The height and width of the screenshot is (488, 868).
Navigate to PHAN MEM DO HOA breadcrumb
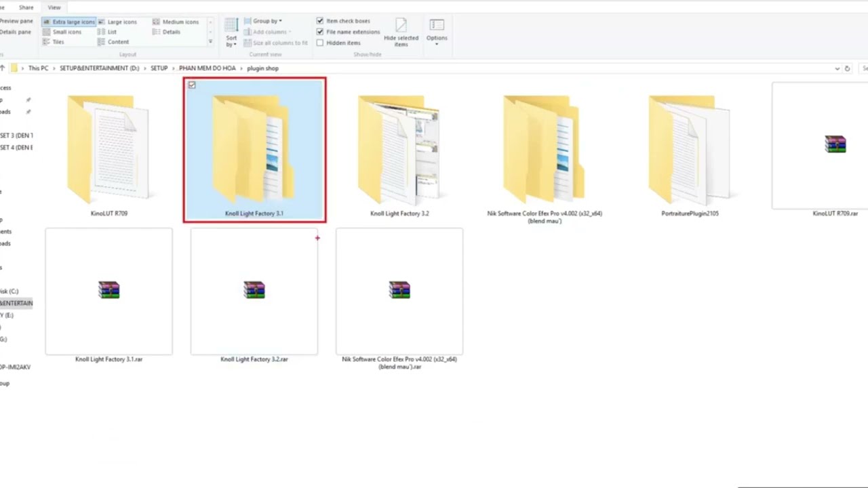pyautogui.click(x=208, y=68)
